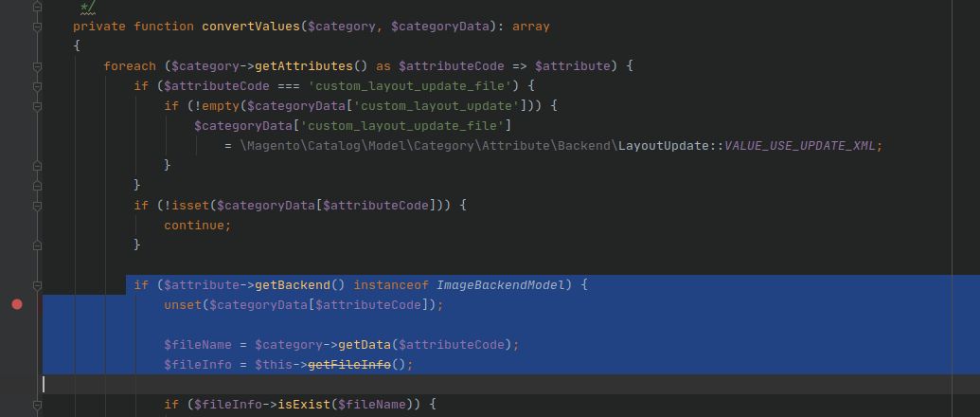This screenshot has width=980, height=417.
Task: Click the comment fold marker beside the */ line
Action: click(x=37, y=7)
